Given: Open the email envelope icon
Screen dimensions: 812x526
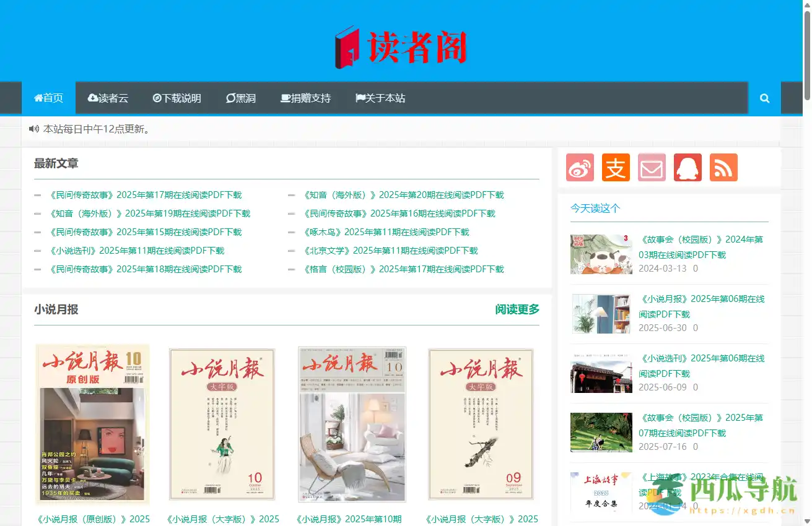Looking at the screenshot, I should tap(651, 167).
